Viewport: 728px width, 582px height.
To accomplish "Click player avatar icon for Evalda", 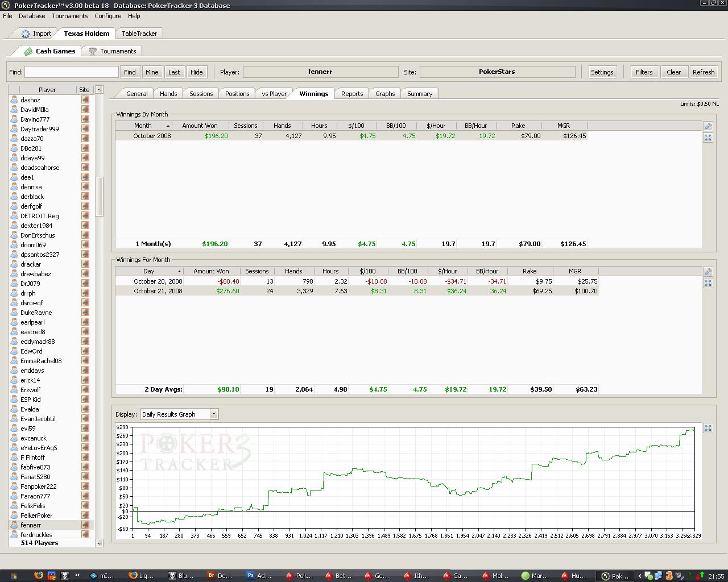I will tap(15, 409).
